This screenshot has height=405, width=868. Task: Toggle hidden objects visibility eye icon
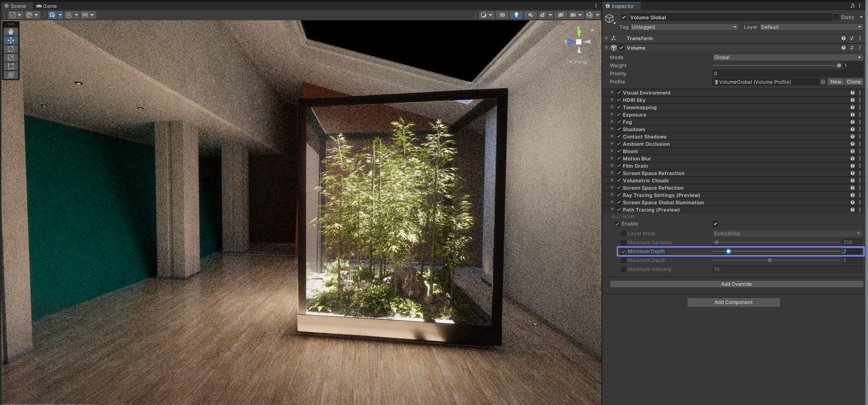click(x=561, y=15)
